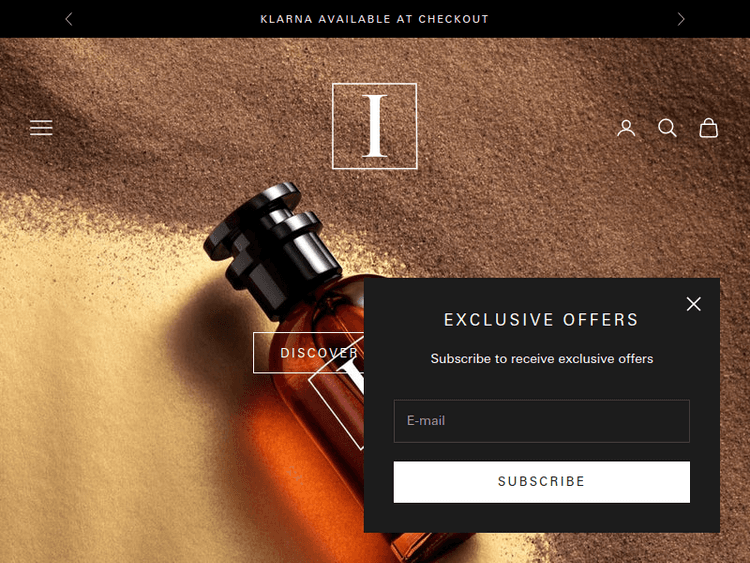Focus the E-mail input field
The width and height of the screenshot is (750, 563).
point(541,421)
